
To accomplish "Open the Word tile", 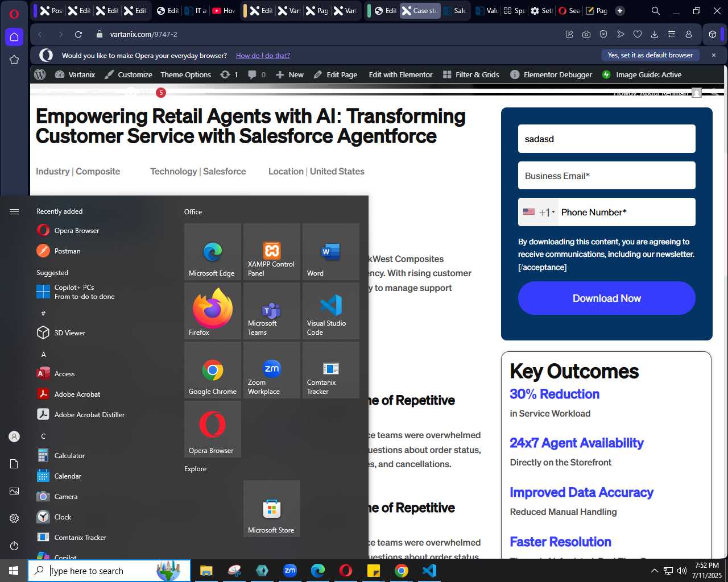I will click(x=331, y=252).
